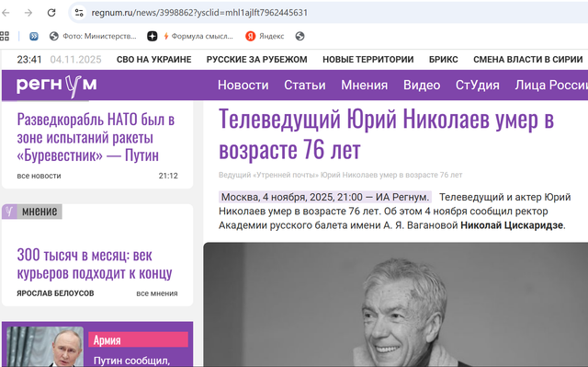This screenshot has width=588, height=367.
Task: Open the black-and-white article photo
Action: [x=396, y=304]
